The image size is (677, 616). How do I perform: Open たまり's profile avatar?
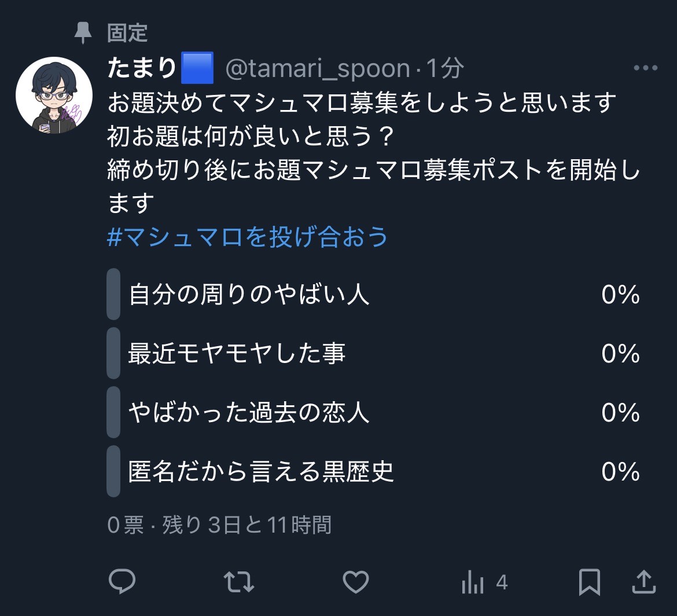tap(54, 95)
